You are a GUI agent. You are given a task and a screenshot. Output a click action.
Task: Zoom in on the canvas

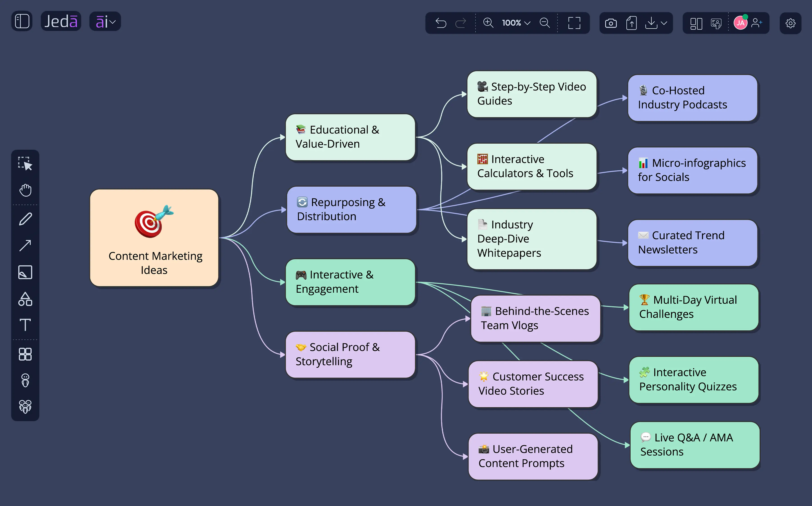tap(488, 23)
